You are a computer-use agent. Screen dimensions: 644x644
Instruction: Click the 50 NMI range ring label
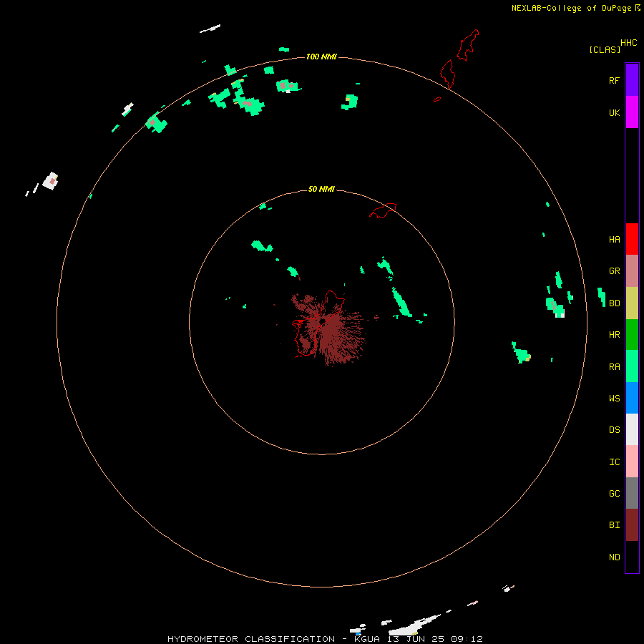(321, 190)
